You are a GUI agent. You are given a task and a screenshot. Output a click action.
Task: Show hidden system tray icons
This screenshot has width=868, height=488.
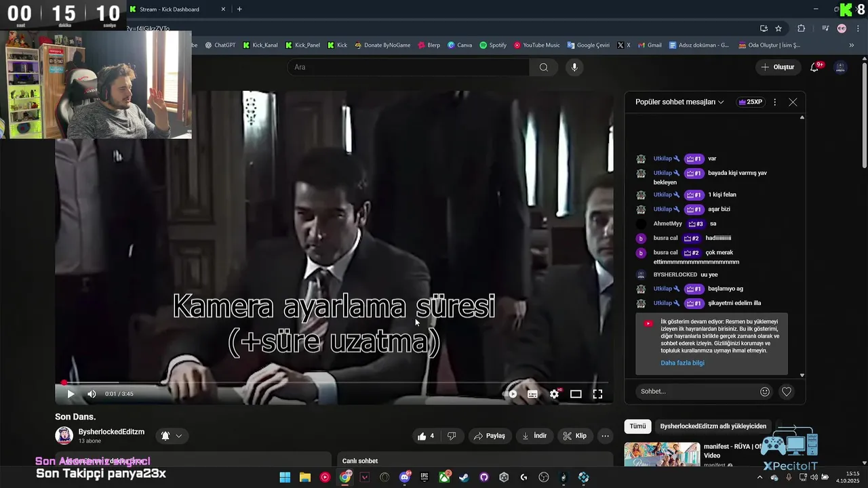coord(759,477)
